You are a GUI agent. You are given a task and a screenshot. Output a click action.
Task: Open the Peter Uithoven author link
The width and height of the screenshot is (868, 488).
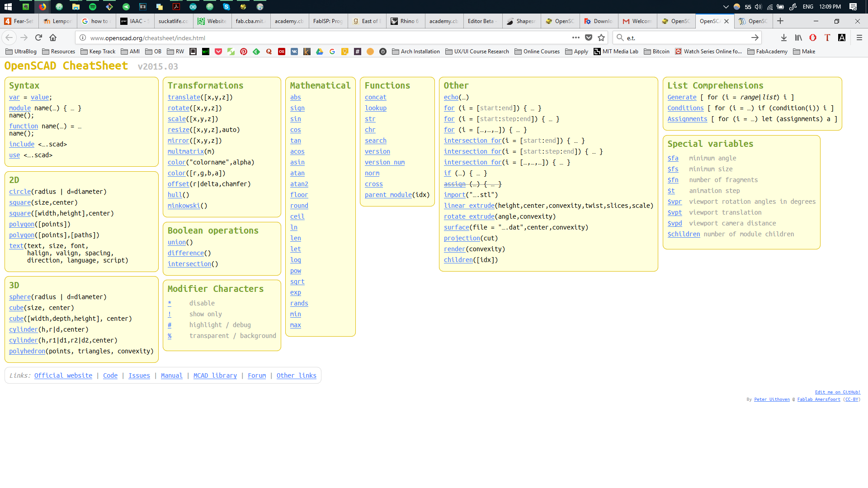coord(772,399)
